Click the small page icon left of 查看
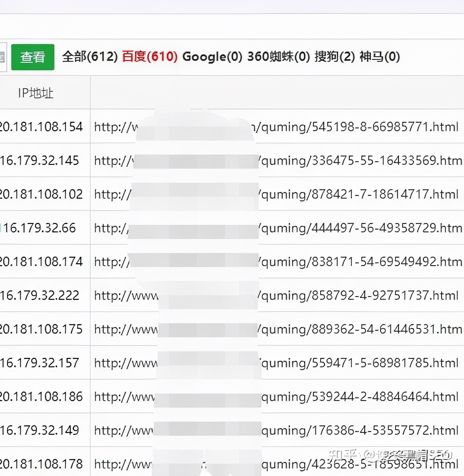The width and height of the screenshot is (464, 476). pyautogui.click(x=3, y=56)
